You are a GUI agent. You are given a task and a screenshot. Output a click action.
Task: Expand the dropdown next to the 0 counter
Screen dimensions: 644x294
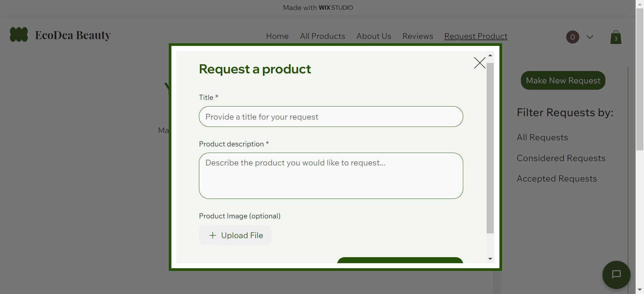590,37
